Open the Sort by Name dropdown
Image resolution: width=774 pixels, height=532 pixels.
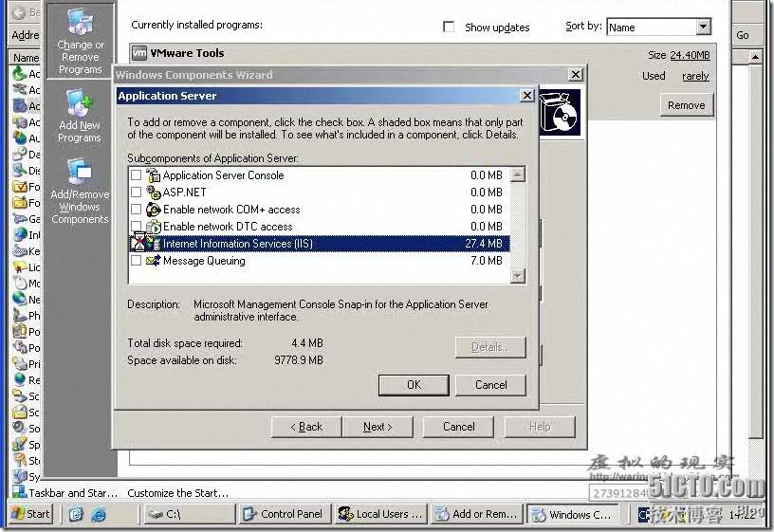pyautogui.click(x=658, y=28)
